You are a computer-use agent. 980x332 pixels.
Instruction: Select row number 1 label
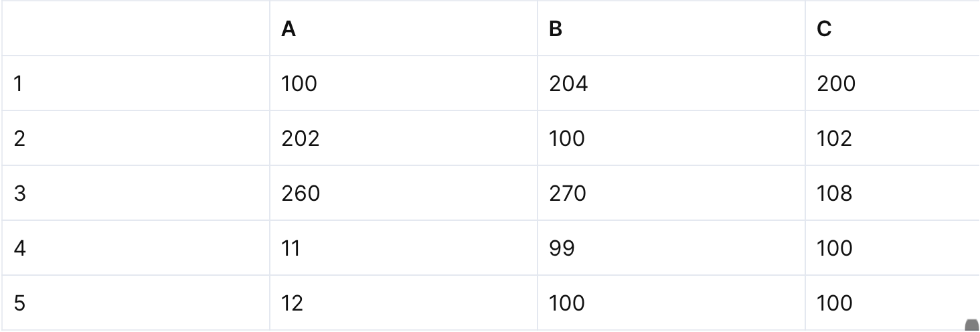click(135, 84)
